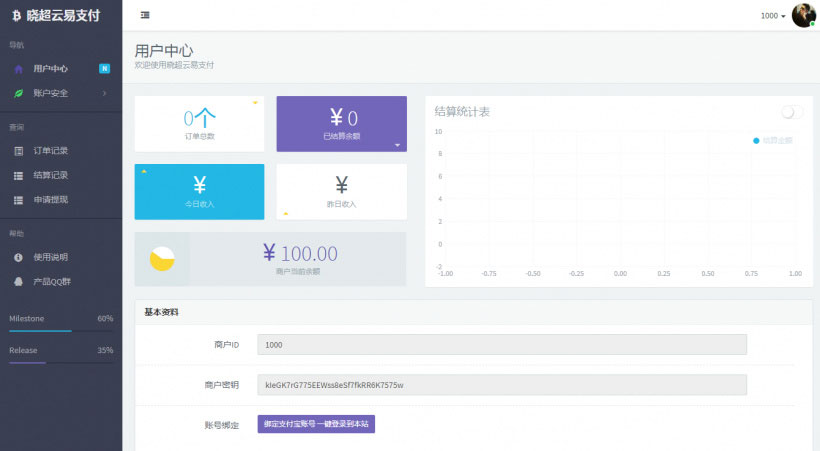Click the info icon beside 使用说明
Viewport: 820px width, 451px height.
[18, 257]
